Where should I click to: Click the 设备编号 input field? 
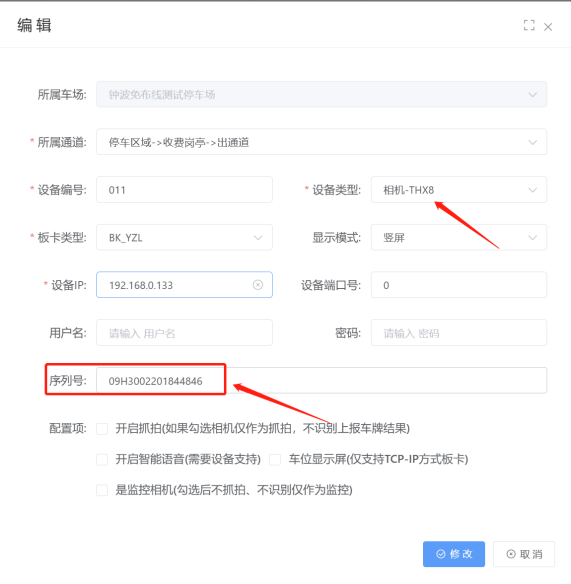(184, 190)
